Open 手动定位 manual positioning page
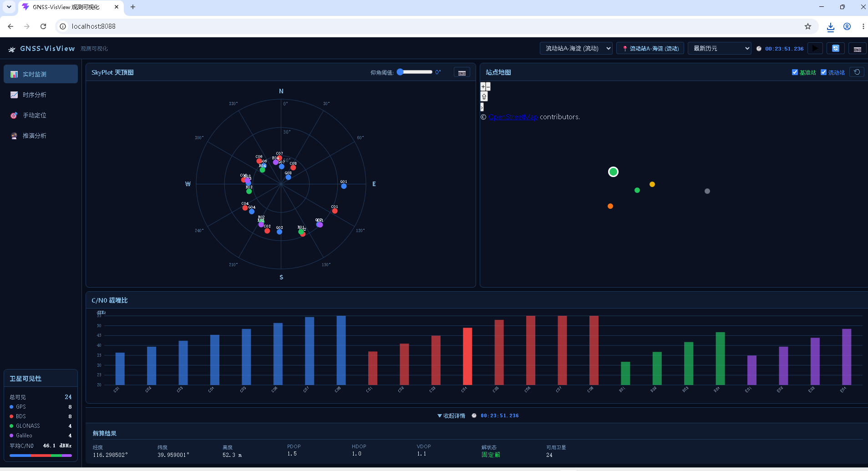The height and width of the screenshot is (471, 868). click(41, 115)
